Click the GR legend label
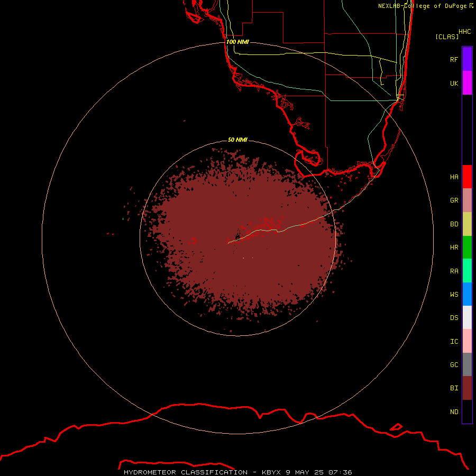476x476 pixels. point(454,200)
